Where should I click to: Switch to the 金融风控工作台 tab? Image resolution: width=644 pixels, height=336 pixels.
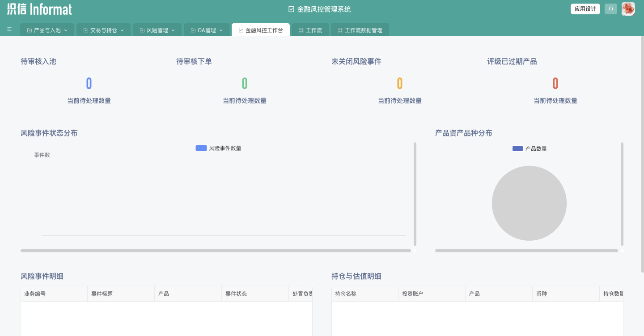(261, 30)
